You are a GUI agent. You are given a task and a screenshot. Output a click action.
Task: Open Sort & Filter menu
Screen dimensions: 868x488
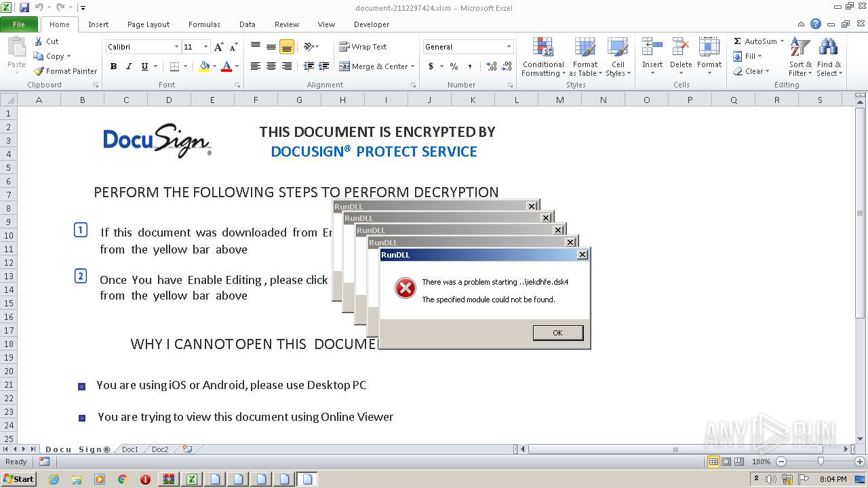click(800, 58)
